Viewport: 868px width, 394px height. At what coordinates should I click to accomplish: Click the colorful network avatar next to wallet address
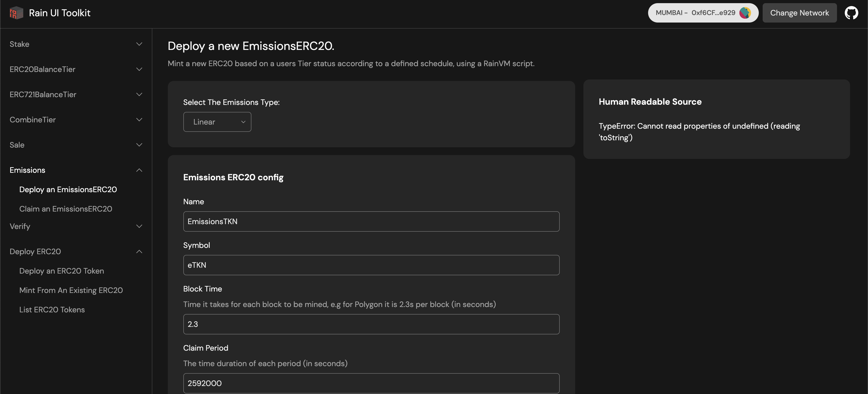coord(745,13)
